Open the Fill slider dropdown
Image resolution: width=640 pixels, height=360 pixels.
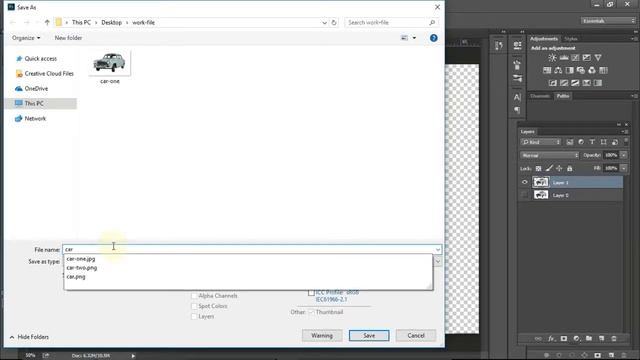(x=624, y=168)
